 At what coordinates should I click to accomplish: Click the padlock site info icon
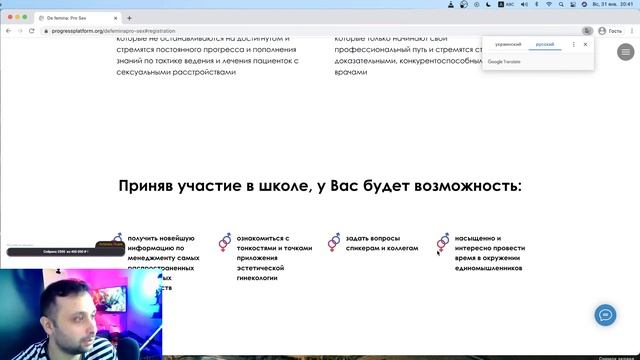(46, 31)
